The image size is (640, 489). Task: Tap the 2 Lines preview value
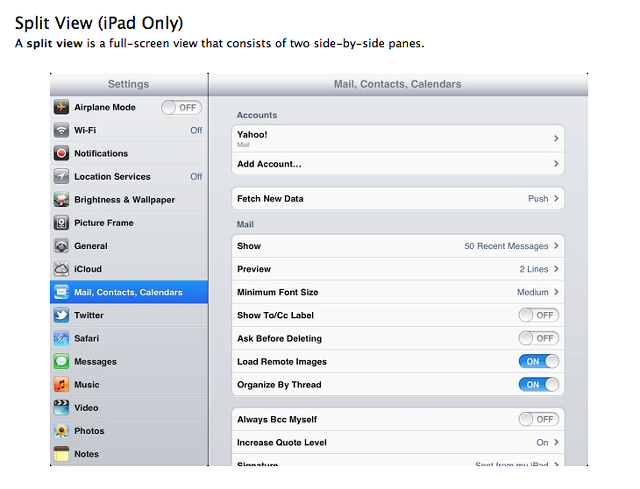tap(533, 269)
